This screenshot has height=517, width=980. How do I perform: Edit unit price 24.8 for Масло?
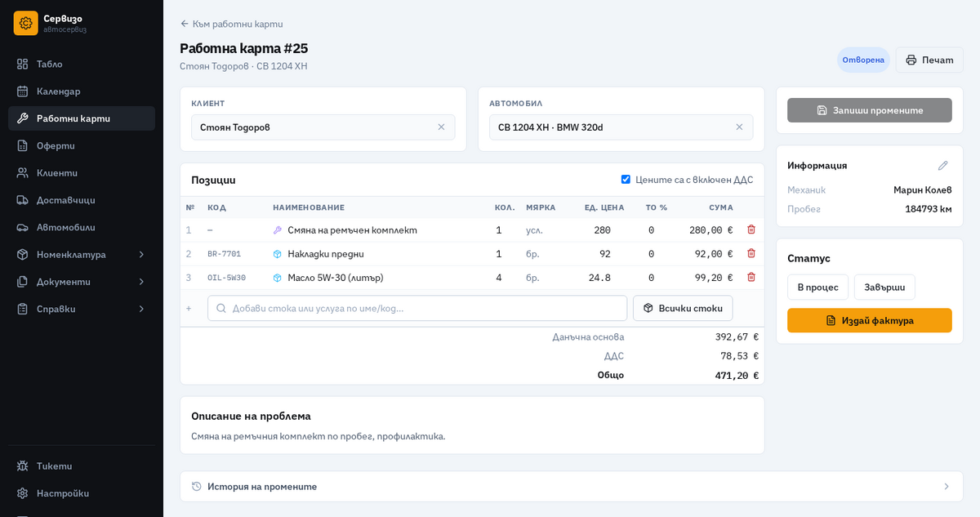[x=600, y=278]
